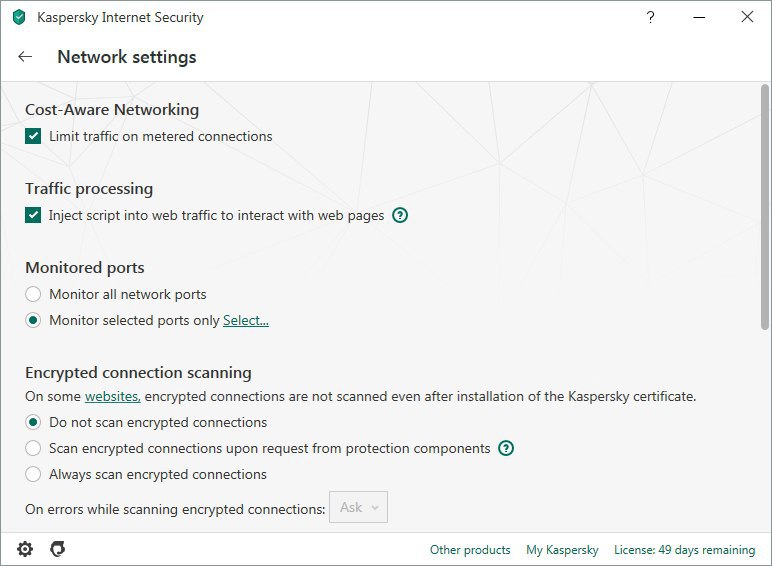Uncheck Limit traffic on metered connections
772x566 pixels.
pos(33,136)
